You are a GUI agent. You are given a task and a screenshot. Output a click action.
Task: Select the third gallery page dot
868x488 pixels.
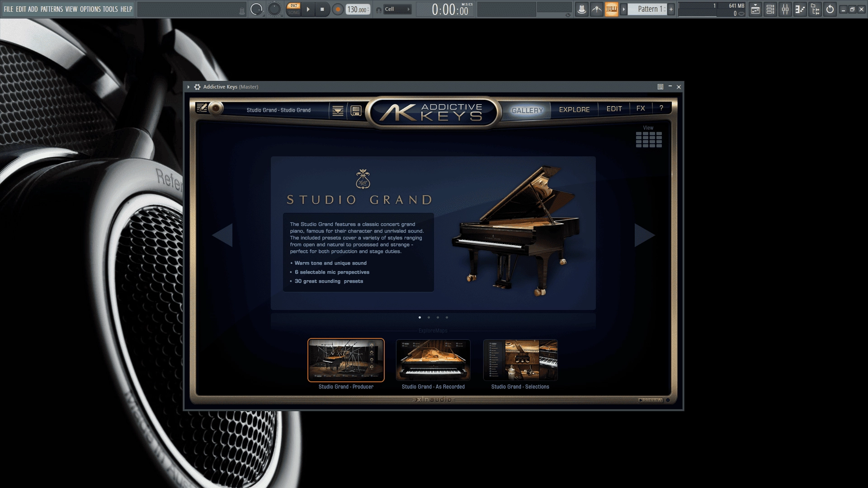tap(438, 318)
